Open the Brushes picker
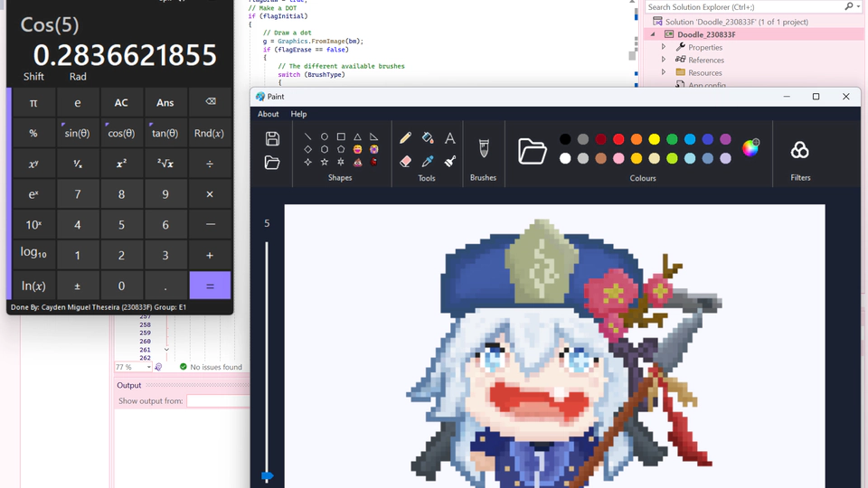Viewport: 868px width, 488px height. 483,149
